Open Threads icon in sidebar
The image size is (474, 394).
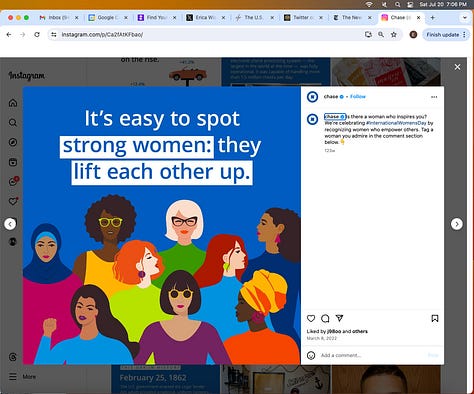tap(13, 357)
